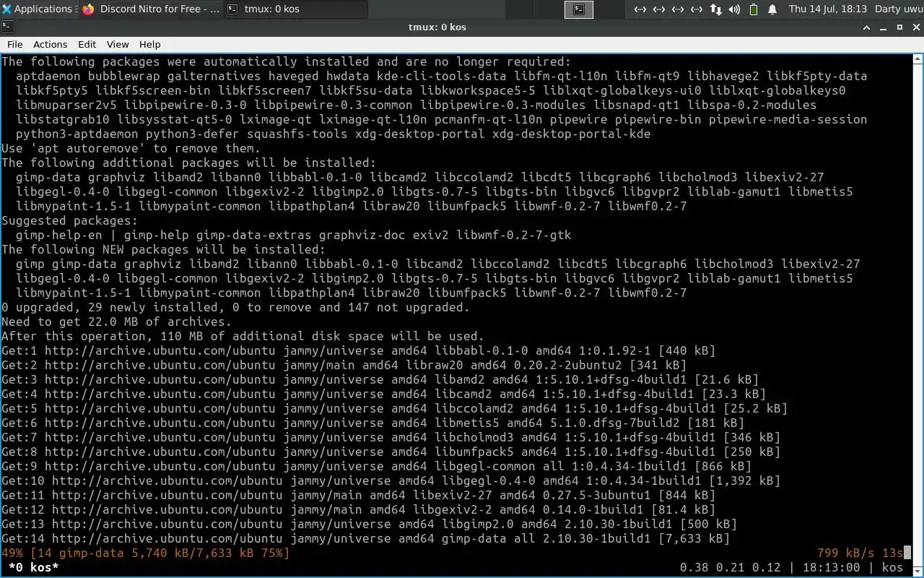The width and height of the screenshot is (924, 578).
Task: Open the Applications menu in the panel
Action: pos(37,9)
